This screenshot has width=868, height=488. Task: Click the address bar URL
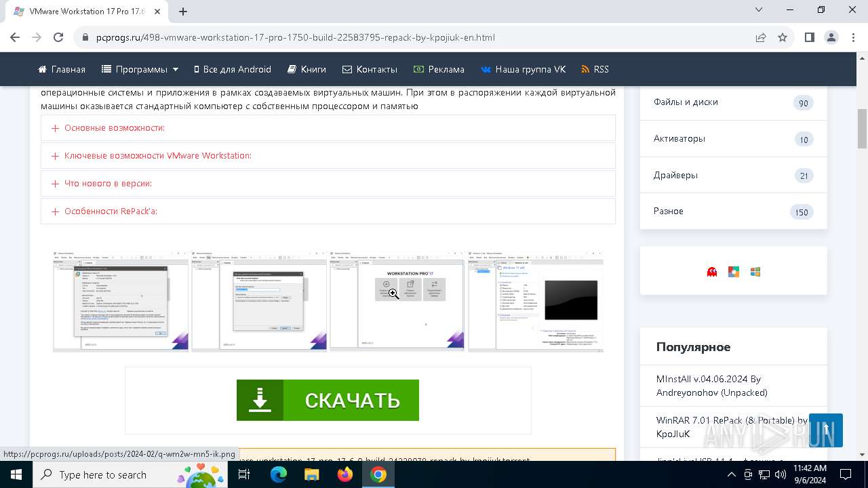pos(295,37)
